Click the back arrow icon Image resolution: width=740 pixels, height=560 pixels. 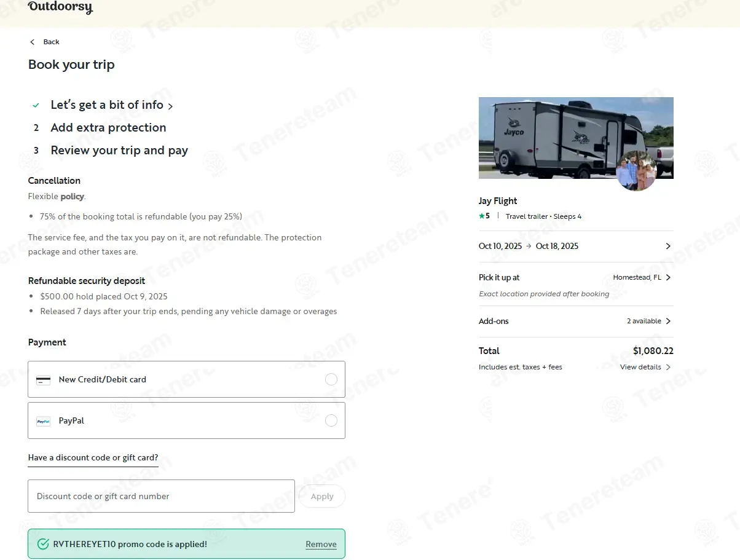pyautogui.click(x=33, y=42)
